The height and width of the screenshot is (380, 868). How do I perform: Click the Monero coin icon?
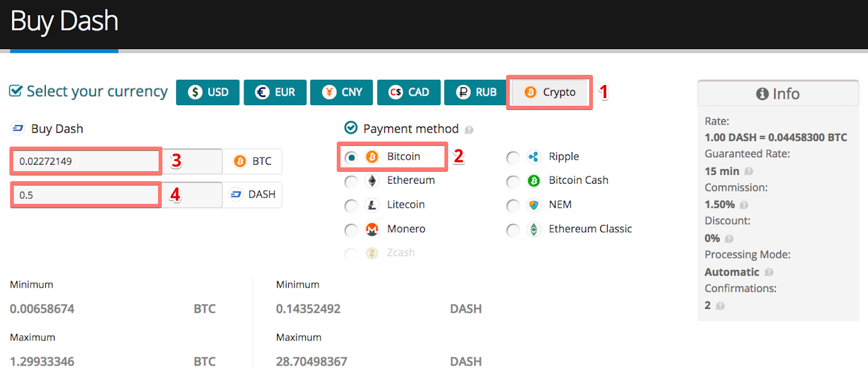tap(372, 230)
